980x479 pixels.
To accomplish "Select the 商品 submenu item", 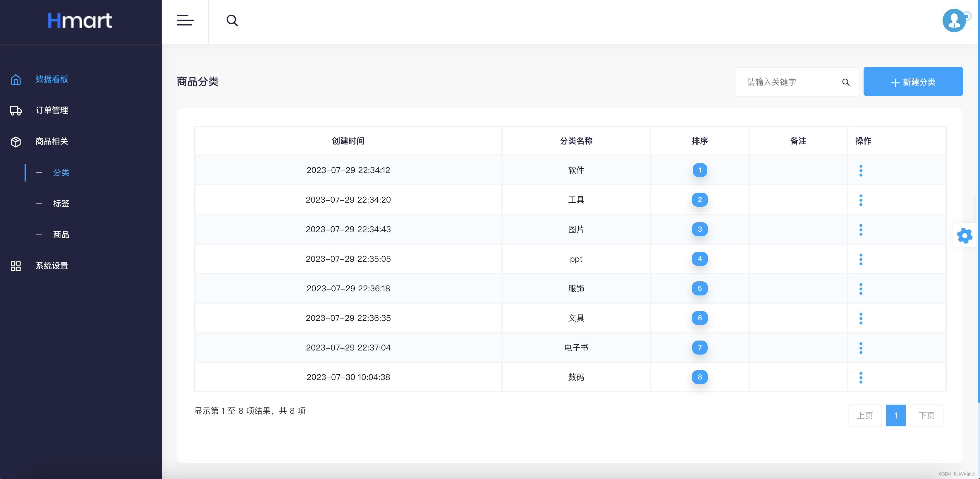I will (61, 235).
